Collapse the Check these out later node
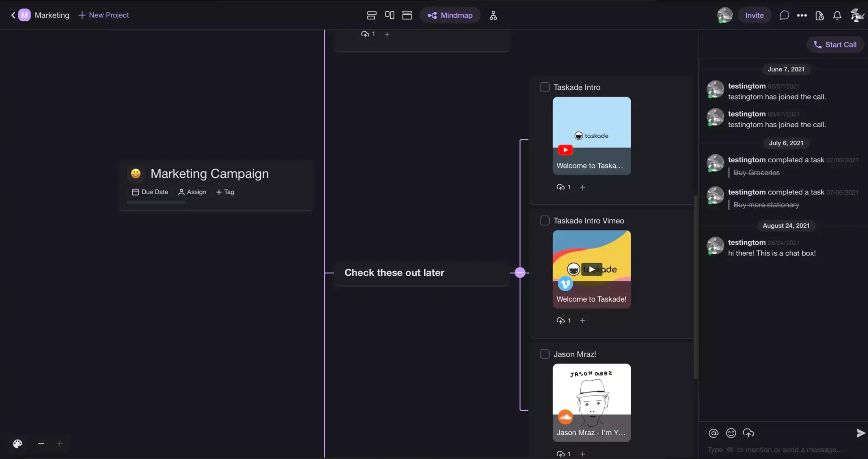 click(x=520, y=273)
